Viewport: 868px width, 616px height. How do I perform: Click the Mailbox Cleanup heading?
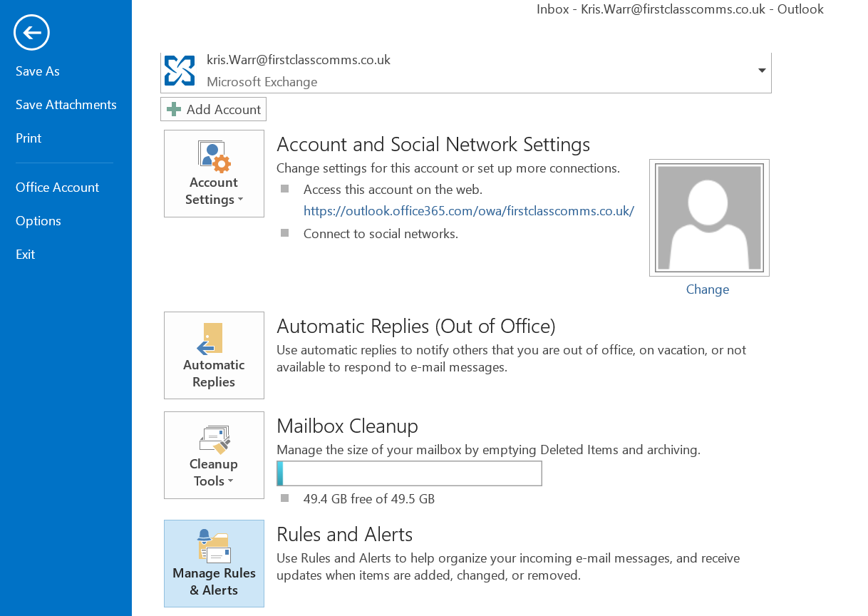pos(347,426)
